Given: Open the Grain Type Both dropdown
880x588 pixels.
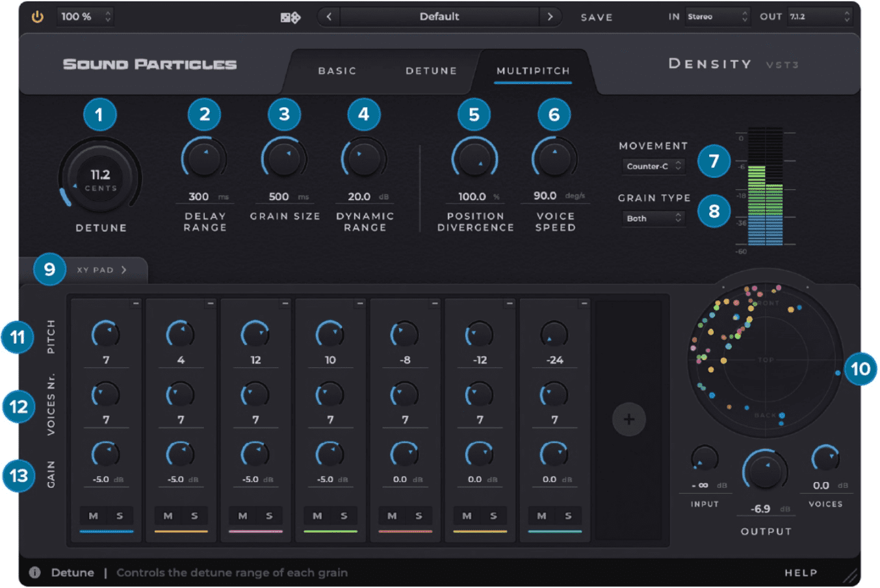Looking at the screenshot, I should (x=653, y=218).
